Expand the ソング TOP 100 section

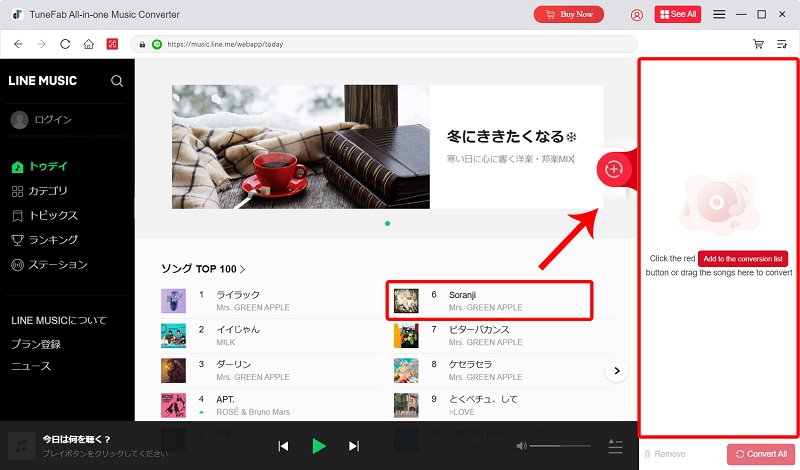(x=203, y=269)
